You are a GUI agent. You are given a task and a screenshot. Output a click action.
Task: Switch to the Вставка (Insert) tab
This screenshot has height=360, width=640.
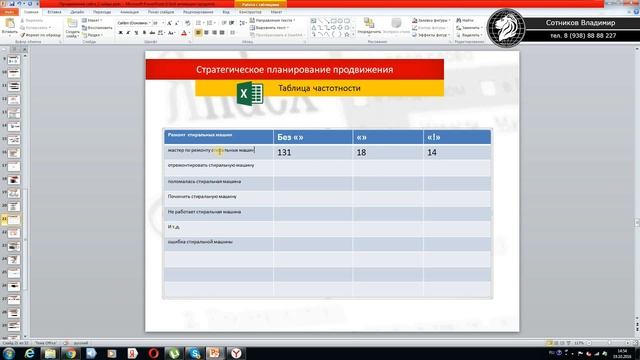[54, 12]
